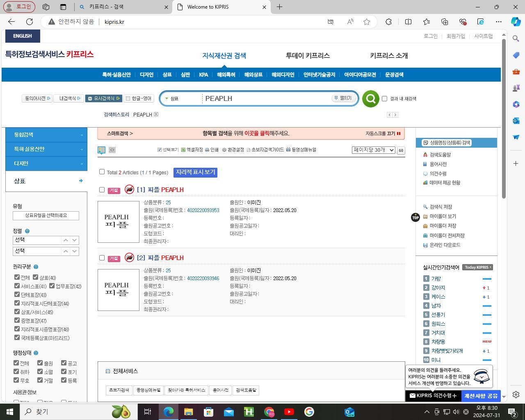
Task: Select result [2] checkbox
Action: pos(102,258)
